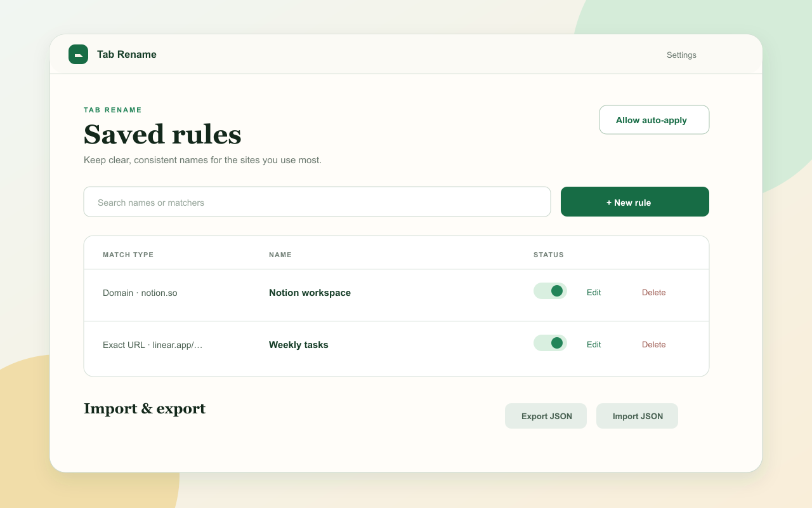812x508 pixels.
Task: Click the Import JSON button
Action: tap(638, 416)
